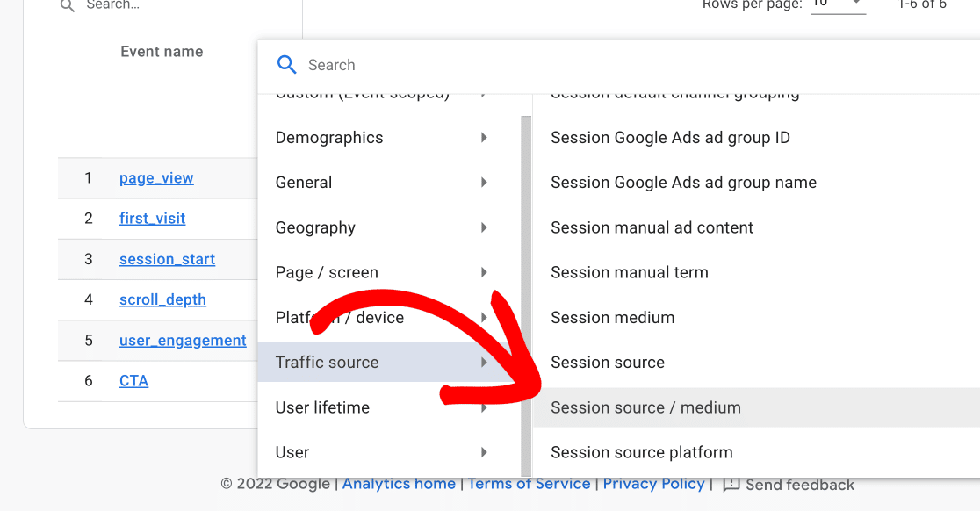Click the Send feedback icon
980x511 pixels.
[x=731, y=485]
